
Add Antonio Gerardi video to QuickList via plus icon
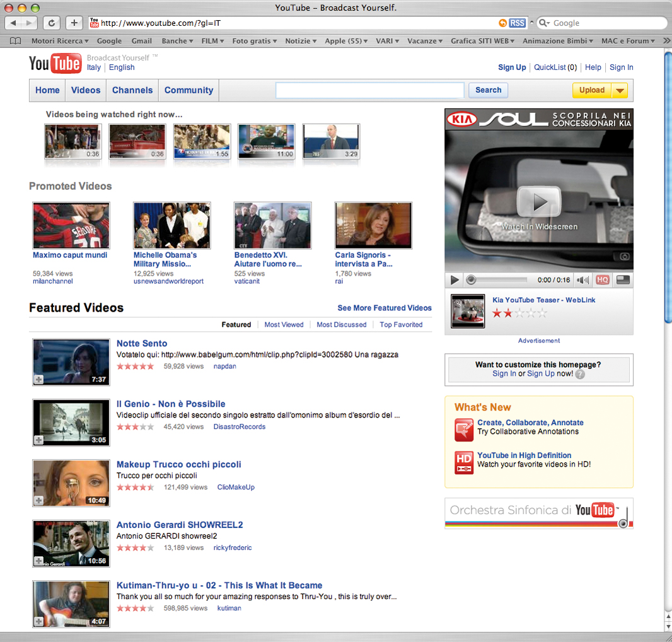pos(38,561)
